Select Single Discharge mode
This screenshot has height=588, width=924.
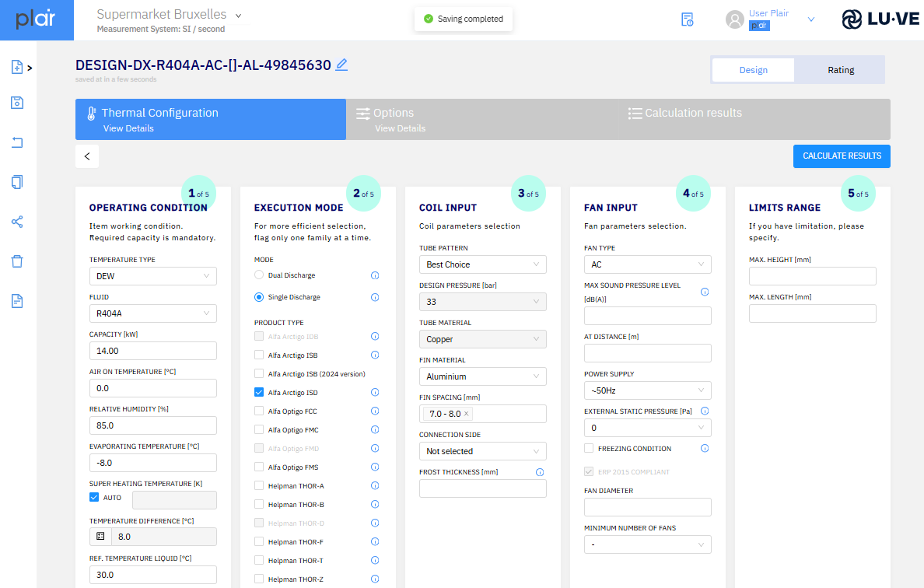click(x=259, y=297)
